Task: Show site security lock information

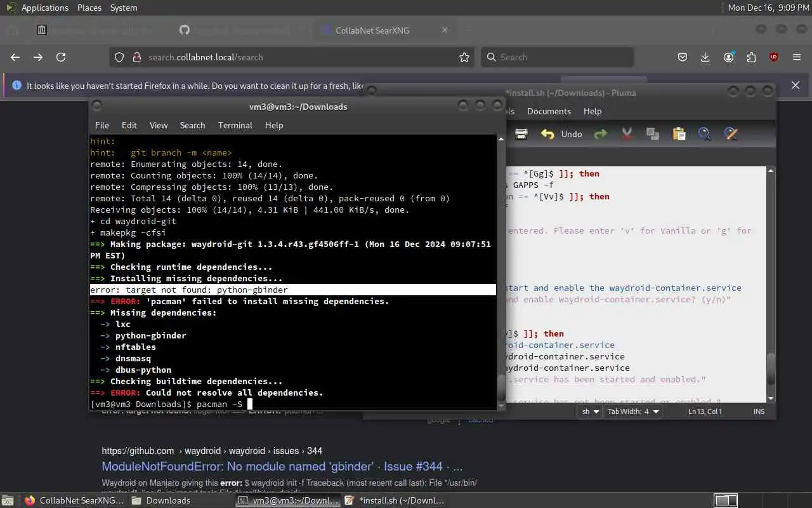Action: click(136, 57)
